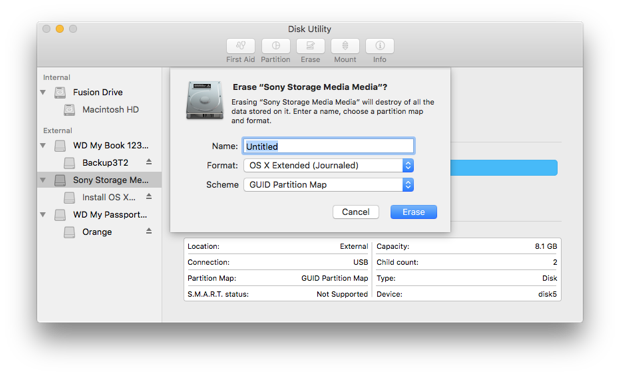Image resolution: width=620 pixels, height=376 pixels.
Task: Click the Name input field
Action: click(x=329, y=146)
